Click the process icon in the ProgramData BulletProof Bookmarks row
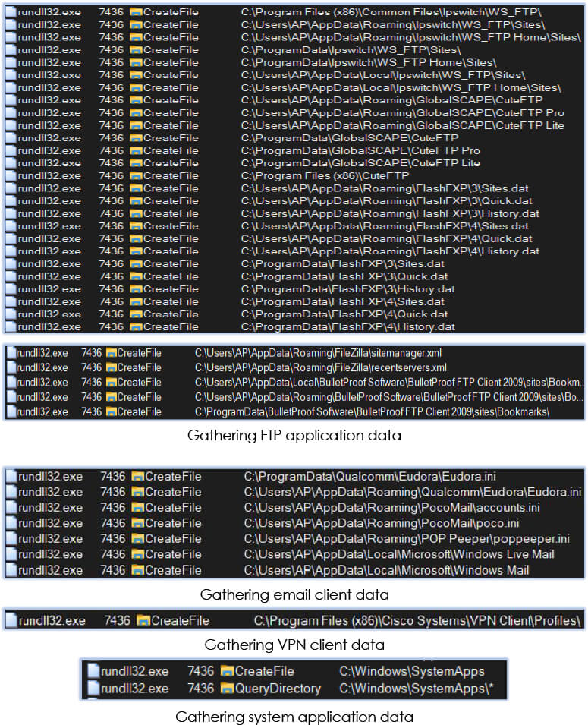Screen dimensions: 588x725 11,411
